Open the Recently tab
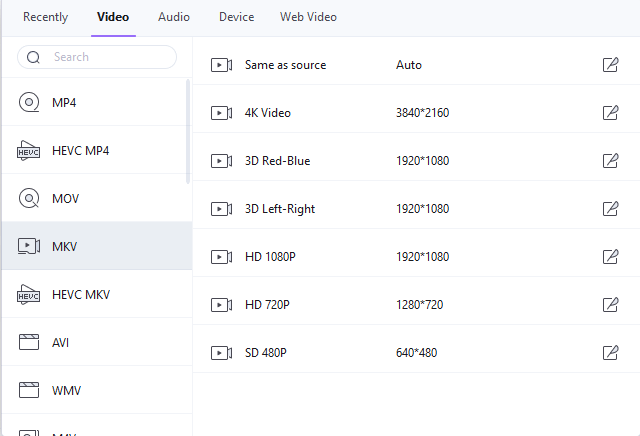Viewport: 640px width, 436px height. point(46,17)
